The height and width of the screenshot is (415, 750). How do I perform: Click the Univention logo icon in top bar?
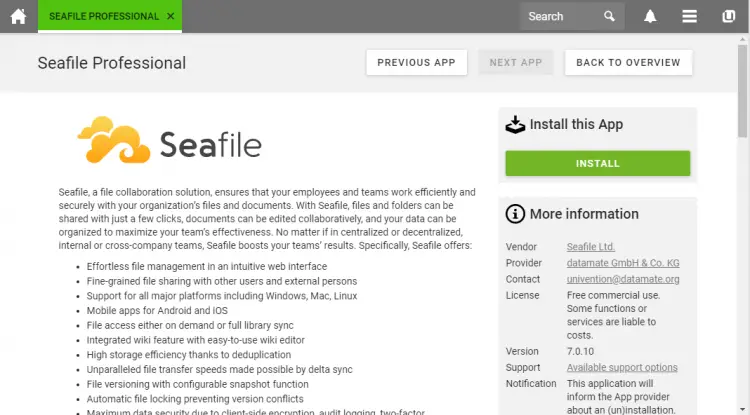(728, 16)
